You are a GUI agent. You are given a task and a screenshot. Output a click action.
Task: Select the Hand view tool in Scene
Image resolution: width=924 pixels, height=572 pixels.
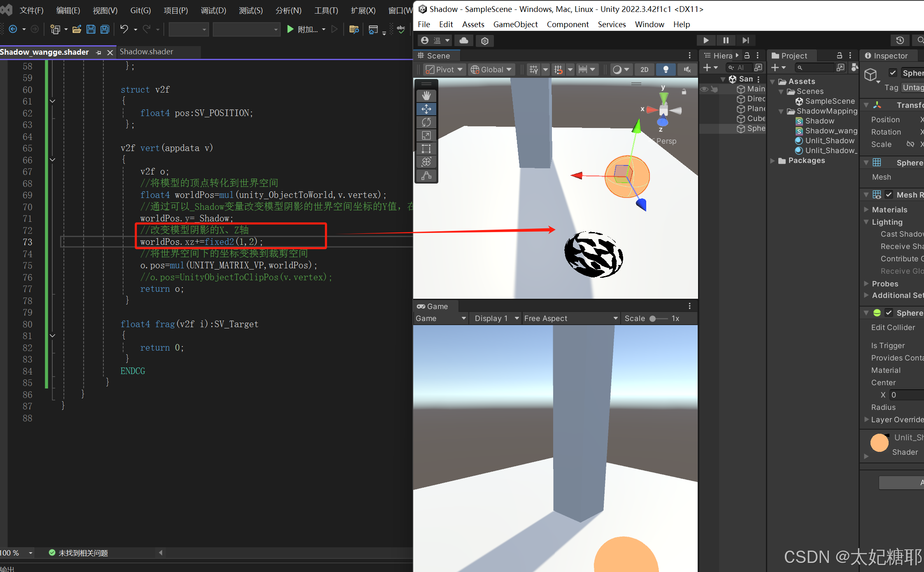click(426, 96)
